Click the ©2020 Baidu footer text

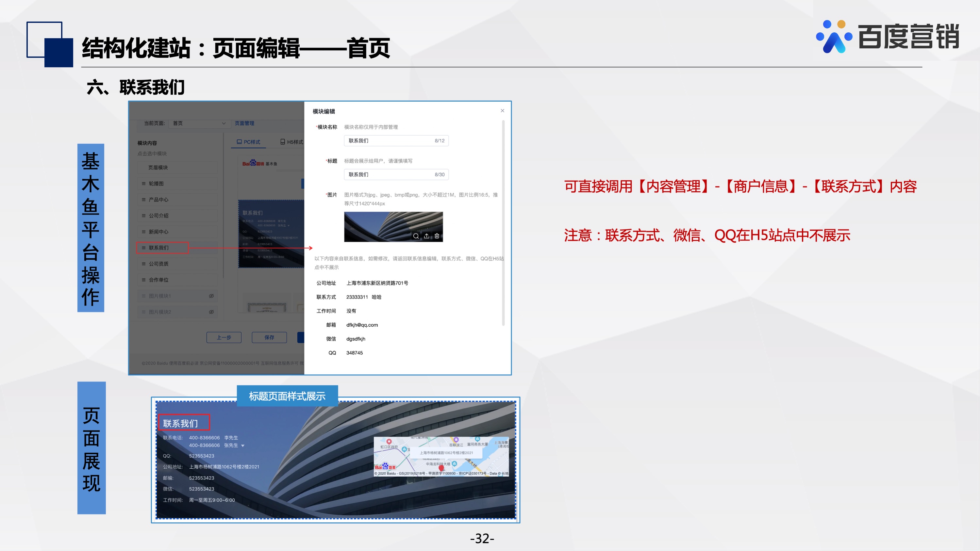coord(223,363)
